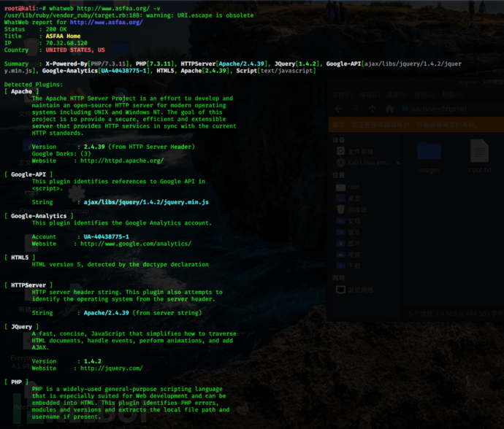Click the forward arrow in the file manager

coord(356,109)
